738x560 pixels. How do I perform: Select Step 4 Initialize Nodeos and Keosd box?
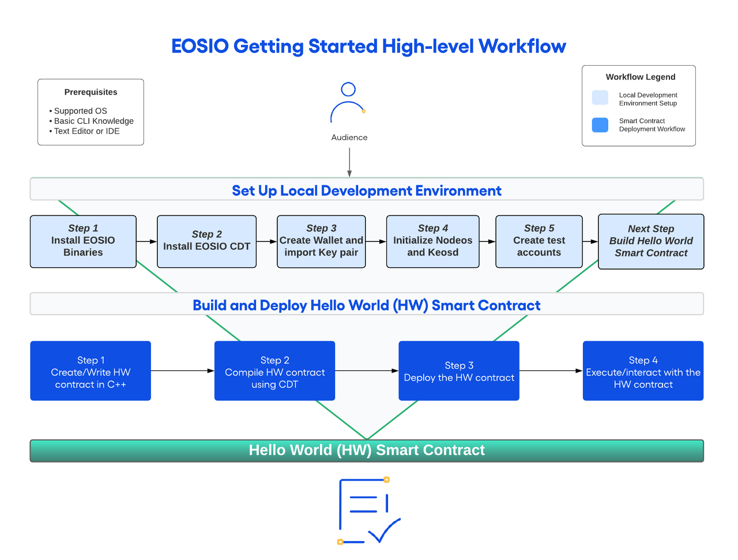pyautogui.click(x=433, y=241)
